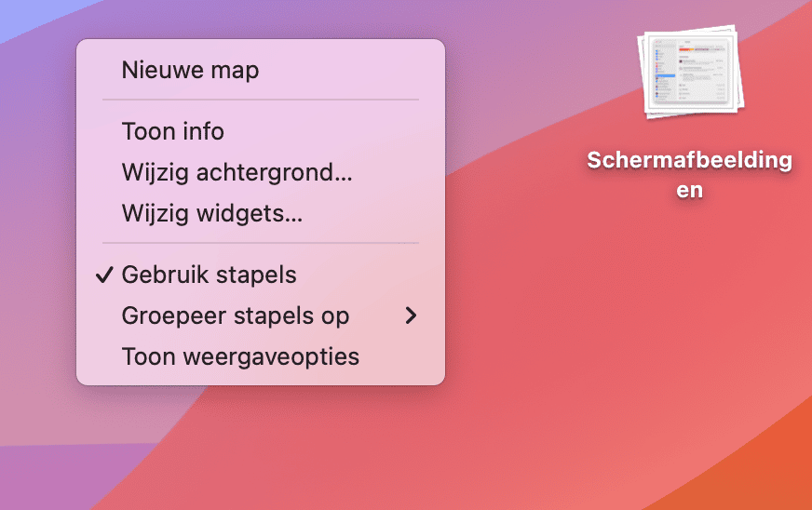
Task: Change wallpaper via Wijzig achtergrond…
Action: pos(261,172)
